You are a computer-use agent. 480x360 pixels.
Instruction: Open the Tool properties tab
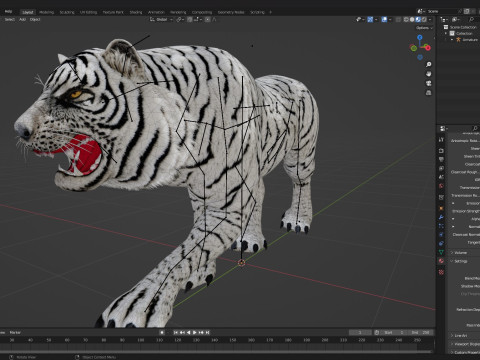tap(441, 140)
